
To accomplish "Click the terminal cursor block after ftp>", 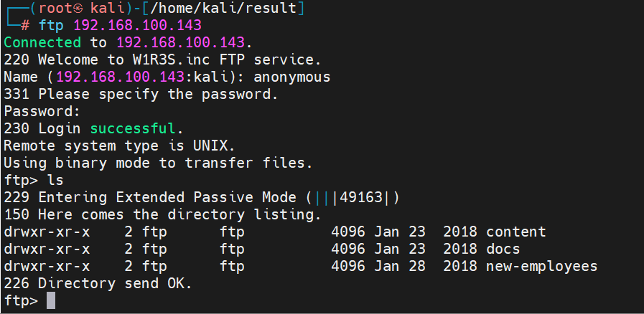I will [50, 301].
